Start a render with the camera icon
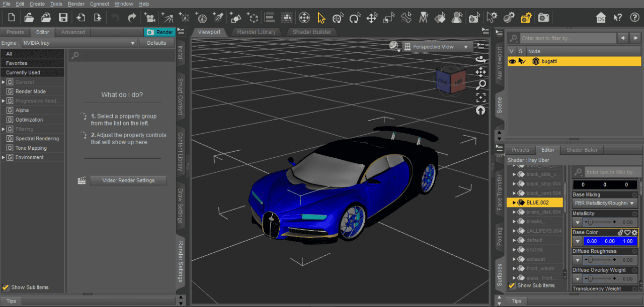This screenshot has width=644, height=307. coord(543,18)
